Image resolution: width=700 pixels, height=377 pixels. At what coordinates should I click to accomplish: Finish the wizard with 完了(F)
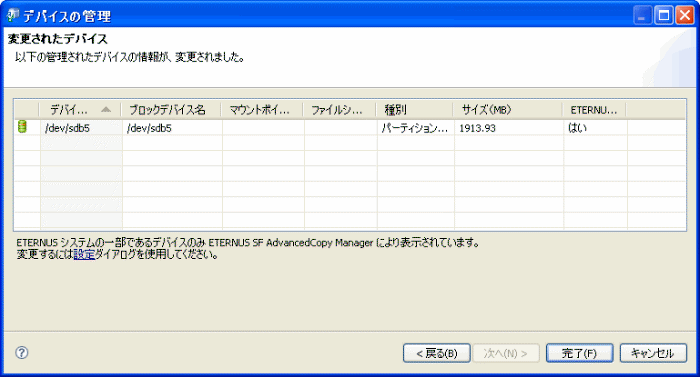(x=579, y=353)
